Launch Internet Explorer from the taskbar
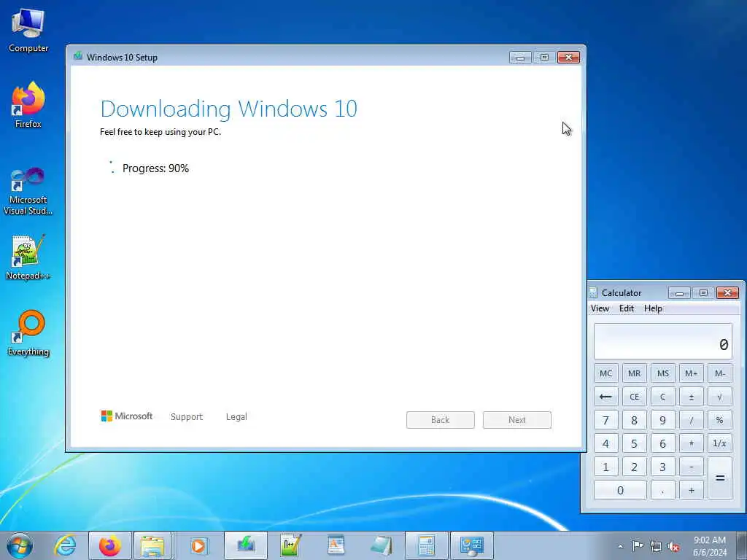 tap(65, 545)
